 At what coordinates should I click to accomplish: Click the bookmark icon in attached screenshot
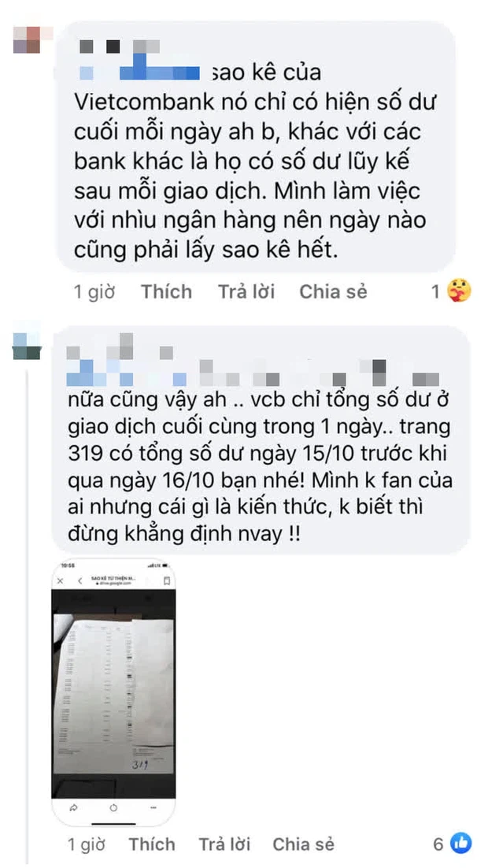point(166,581)
